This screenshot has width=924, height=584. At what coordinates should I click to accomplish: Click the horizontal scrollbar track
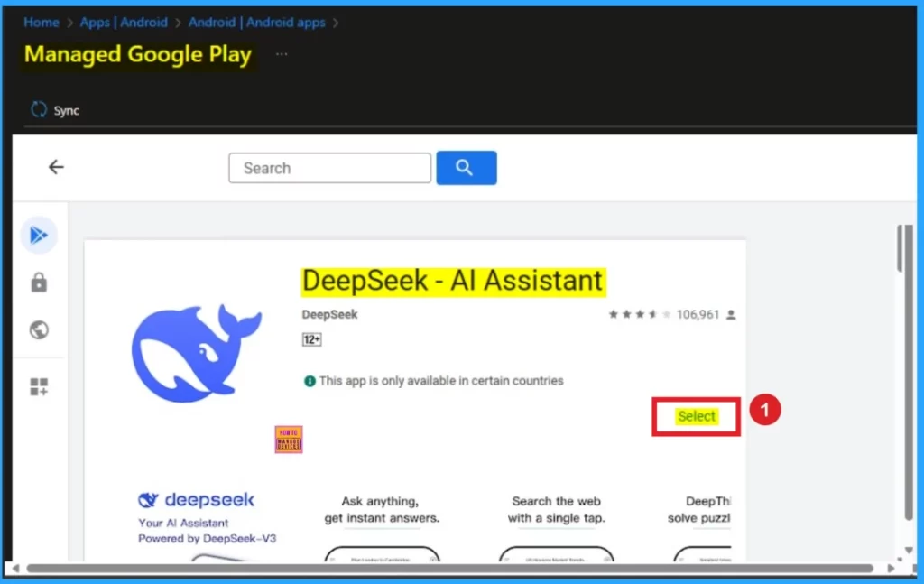pyautogui.click(x=450, y=568)
